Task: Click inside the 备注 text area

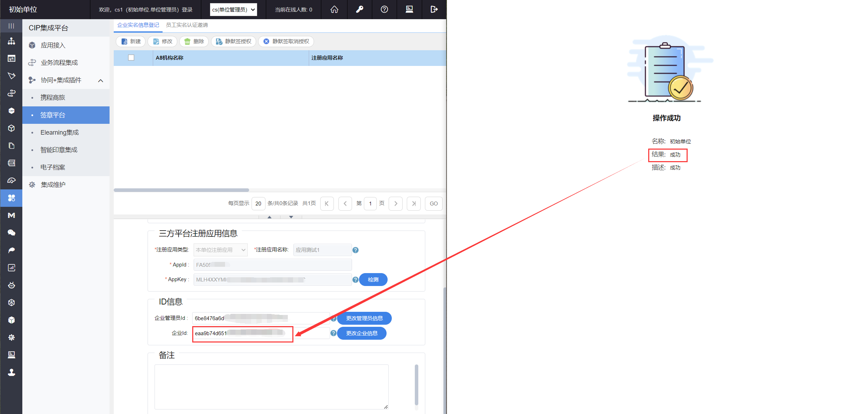Action: pos(271,386)
